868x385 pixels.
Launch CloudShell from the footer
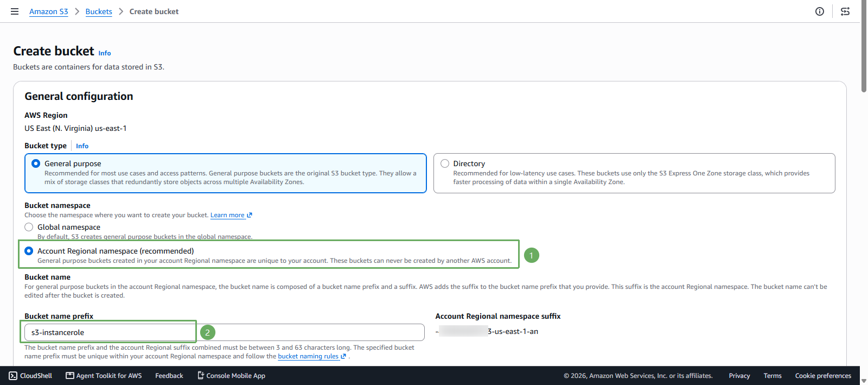point(30,376)
